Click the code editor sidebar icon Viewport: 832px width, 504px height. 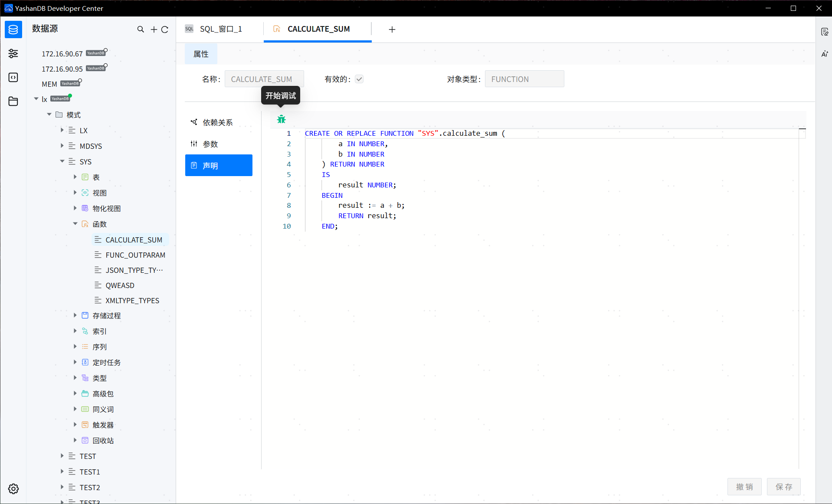[13, 77]
